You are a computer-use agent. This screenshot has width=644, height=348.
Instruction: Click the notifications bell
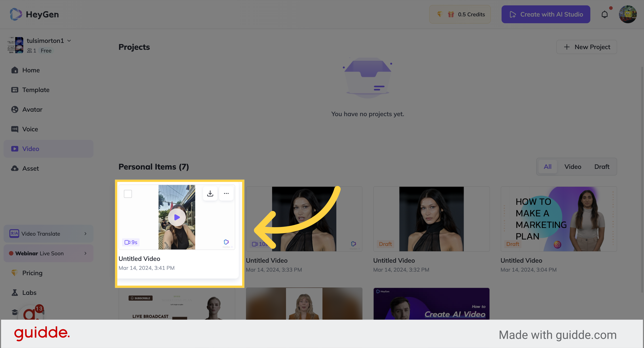(x=605, y=14)
